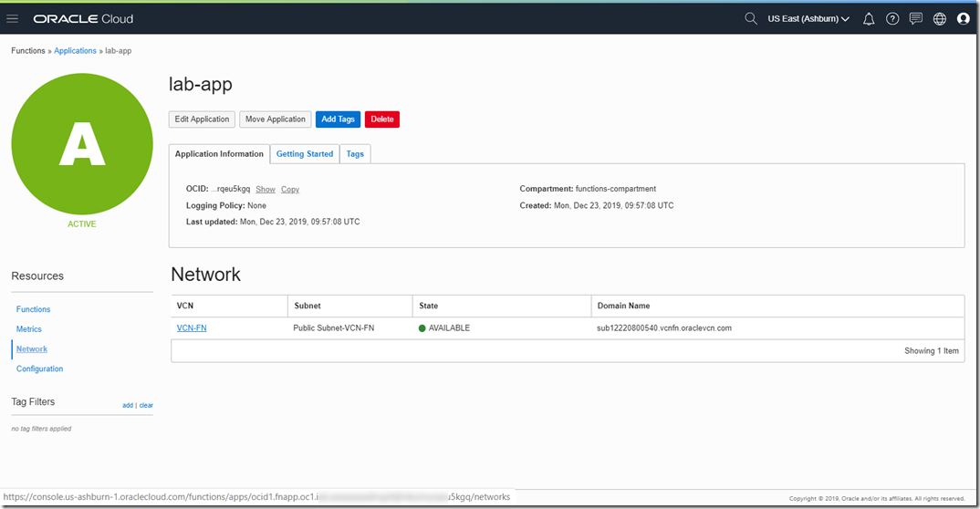This screenshot has height=509, width=980.
Task: Go to Functions in Resources sidebar
Action: point(33,309)
